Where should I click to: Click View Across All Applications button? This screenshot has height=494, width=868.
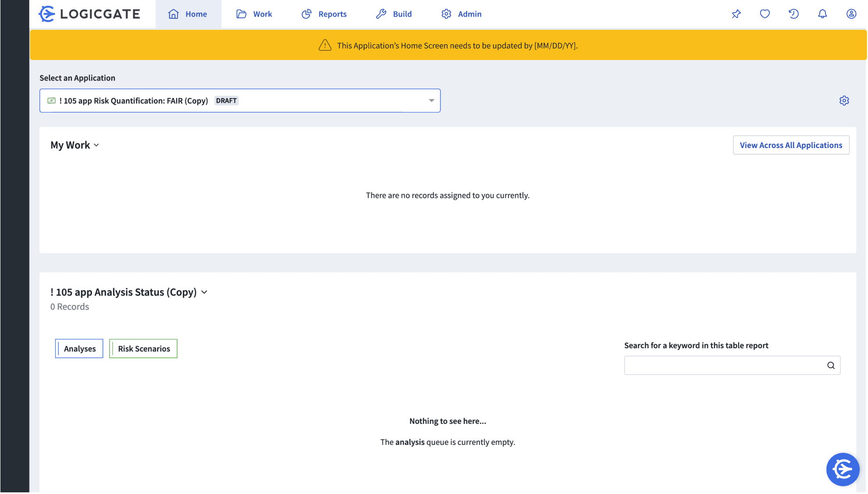coord(791,145)
